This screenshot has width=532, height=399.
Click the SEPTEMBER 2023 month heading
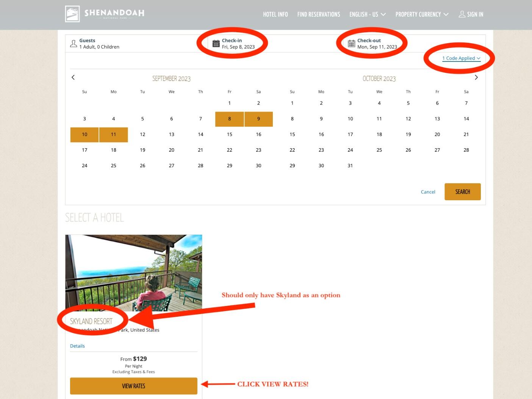[171, 79]
